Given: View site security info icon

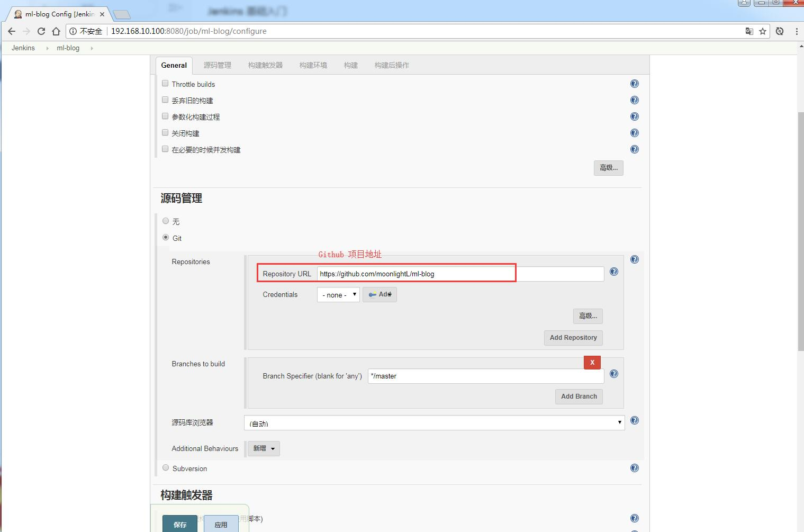Looking at the screenshot, I should tap(73, 31).
